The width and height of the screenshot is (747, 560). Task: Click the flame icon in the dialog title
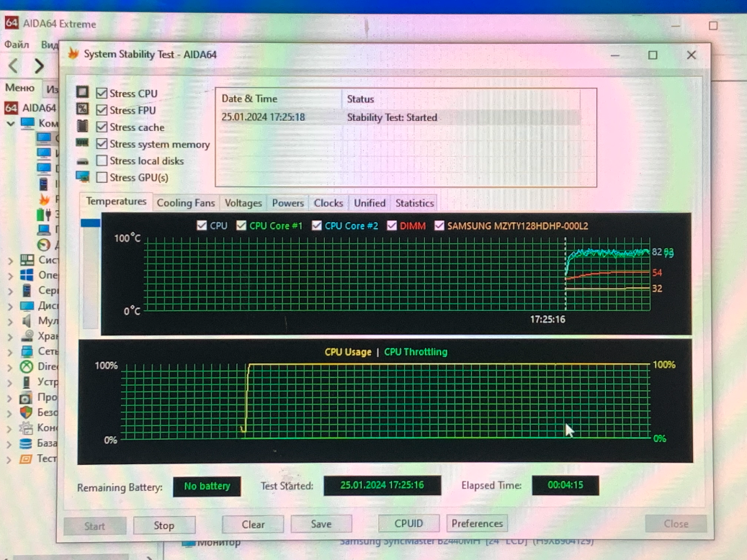(x=73, y=53)
